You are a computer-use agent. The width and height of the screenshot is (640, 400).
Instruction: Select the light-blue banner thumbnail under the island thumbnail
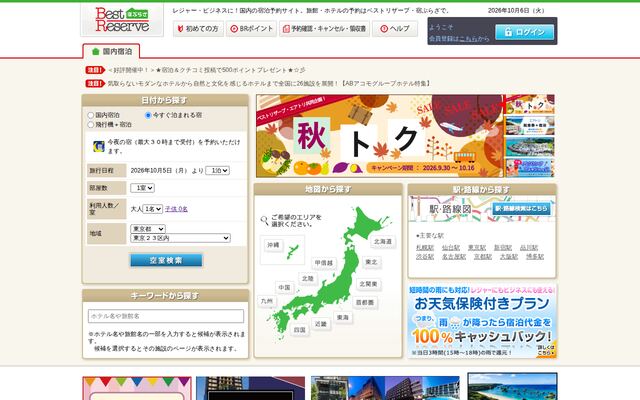click(x=529, y=168)
